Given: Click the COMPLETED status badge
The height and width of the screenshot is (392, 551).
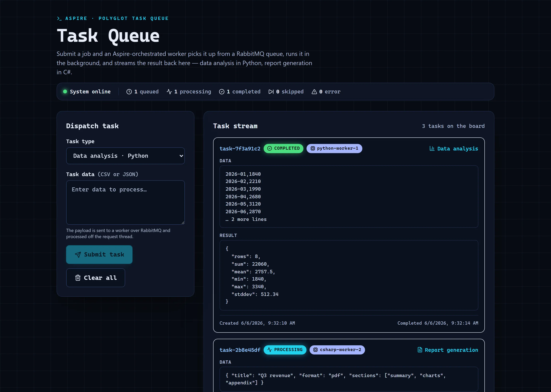Looking at the screenshot, I should click(x=283, y=149).
